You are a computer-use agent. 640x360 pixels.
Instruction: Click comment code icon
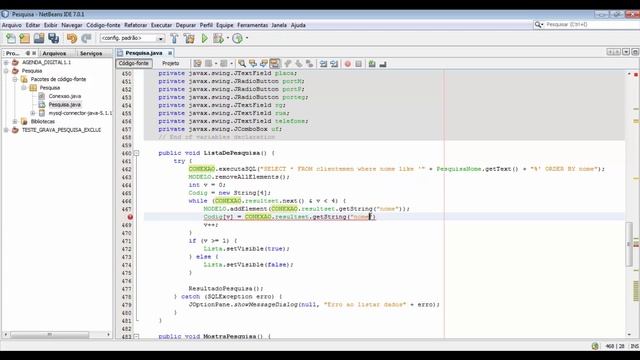pyautogui.click(x=372, y=64)
